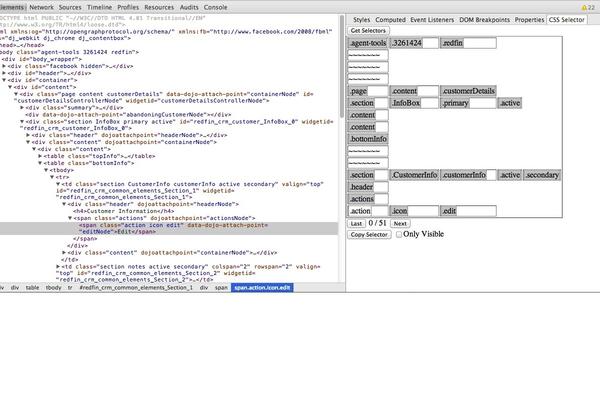This screenshot has height=400, width=600.
Task: Show the Styles sidebar pane
Action: coord(362,20)
